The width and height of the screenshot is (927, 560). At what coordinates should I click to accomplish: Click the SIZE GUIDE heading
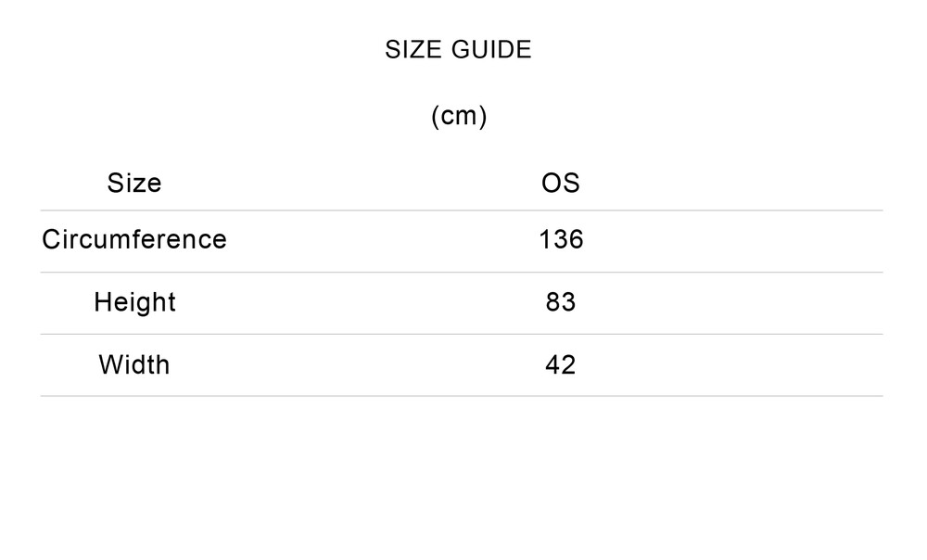coord(458,50)
